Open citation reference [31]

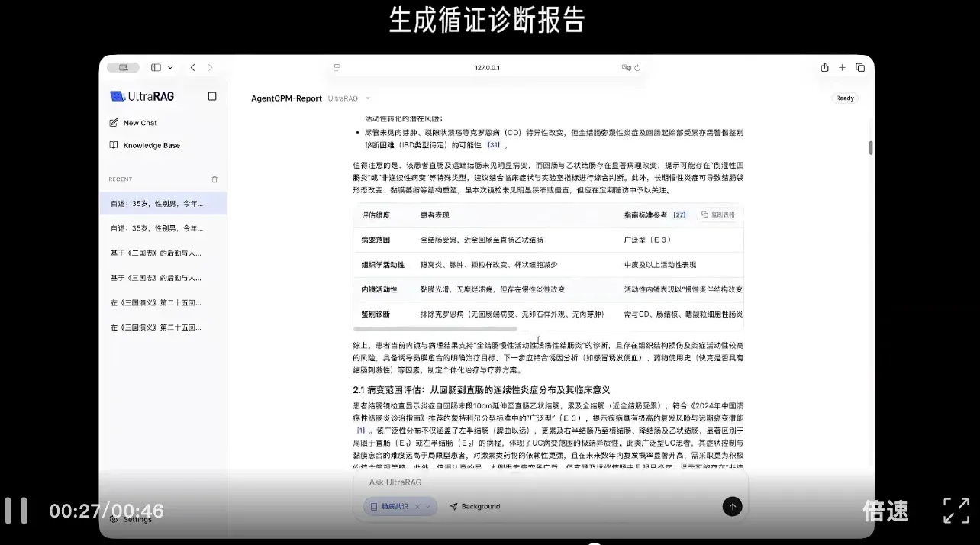(494, 145)
